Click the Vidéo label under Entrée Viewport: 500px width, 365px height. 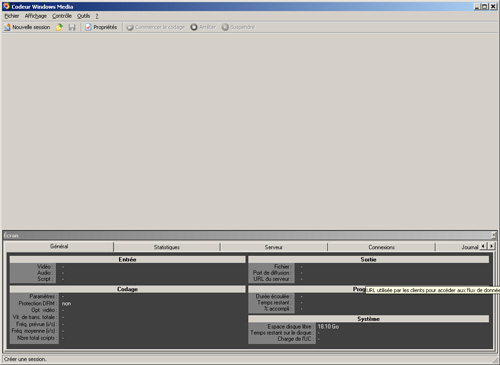[x=44, y=267]
